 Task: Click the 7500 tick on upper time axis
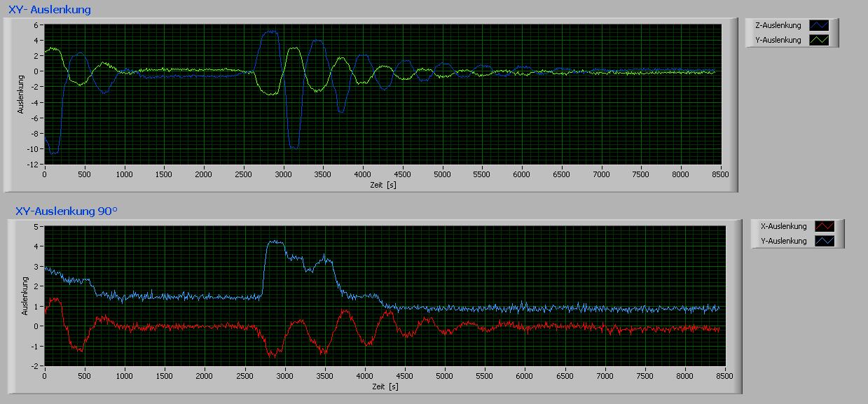642,176
